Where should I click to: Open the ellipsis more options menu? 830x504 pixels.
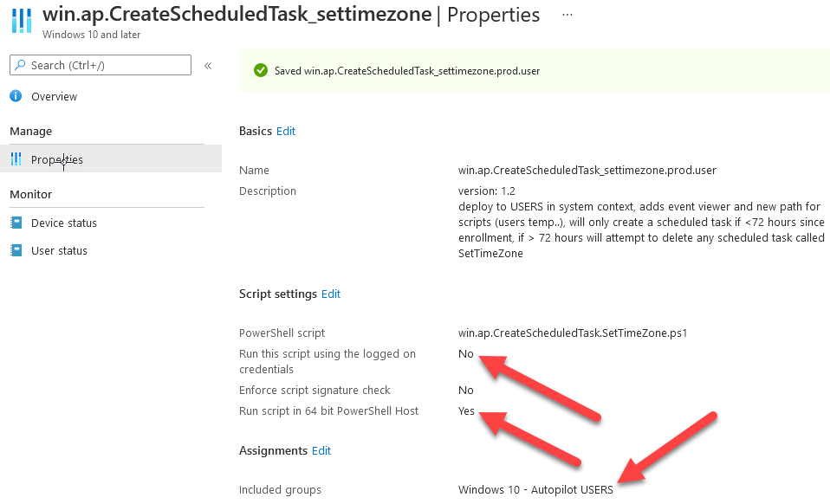(x=567, y=14)
